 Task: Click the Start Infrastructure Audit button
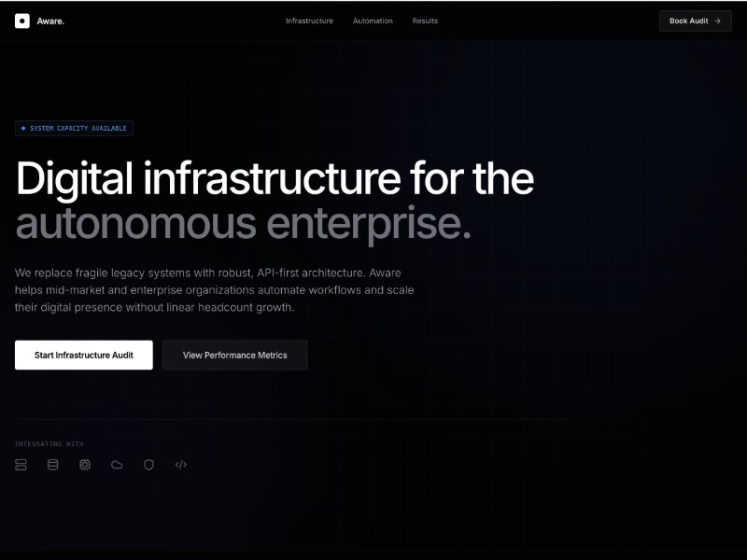click(x=83, y=355)
